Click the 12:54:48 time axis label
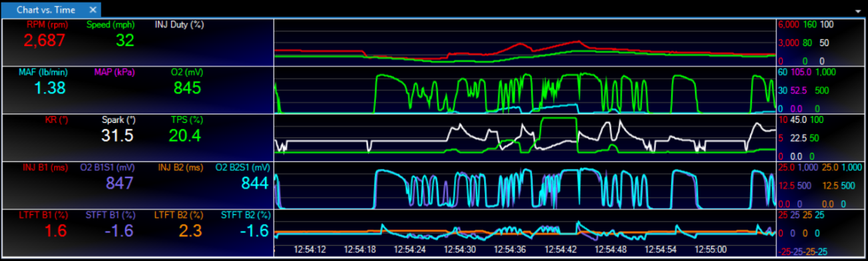The height and width of the screenshot is (261, 868). tap(611, 249)
